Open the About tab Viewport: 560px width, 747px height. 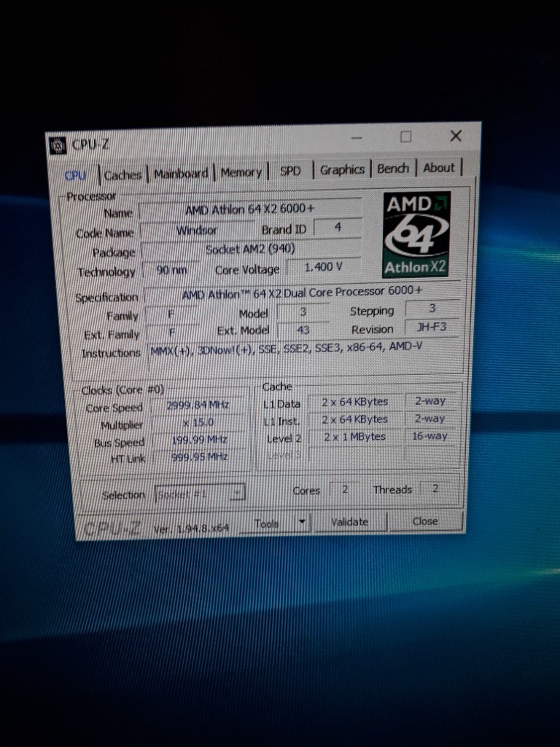(438, 167)
